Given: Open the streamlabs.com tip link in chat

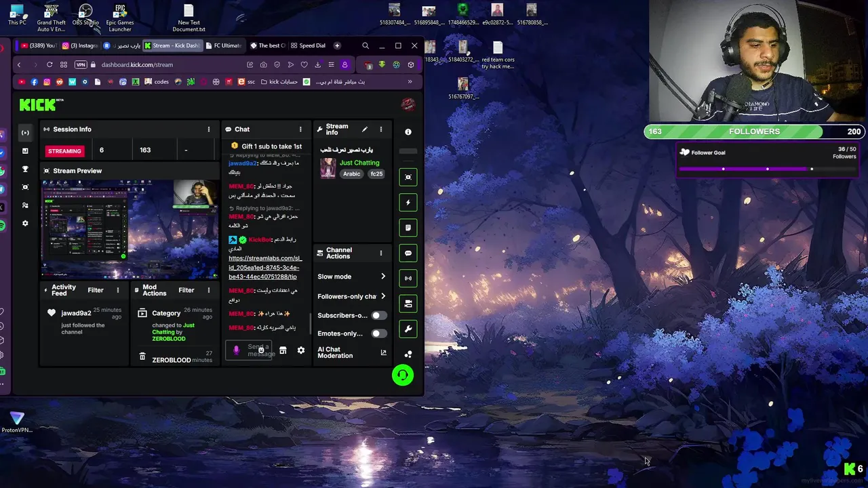Looking at the screenshot, I should tap(264, 267).
